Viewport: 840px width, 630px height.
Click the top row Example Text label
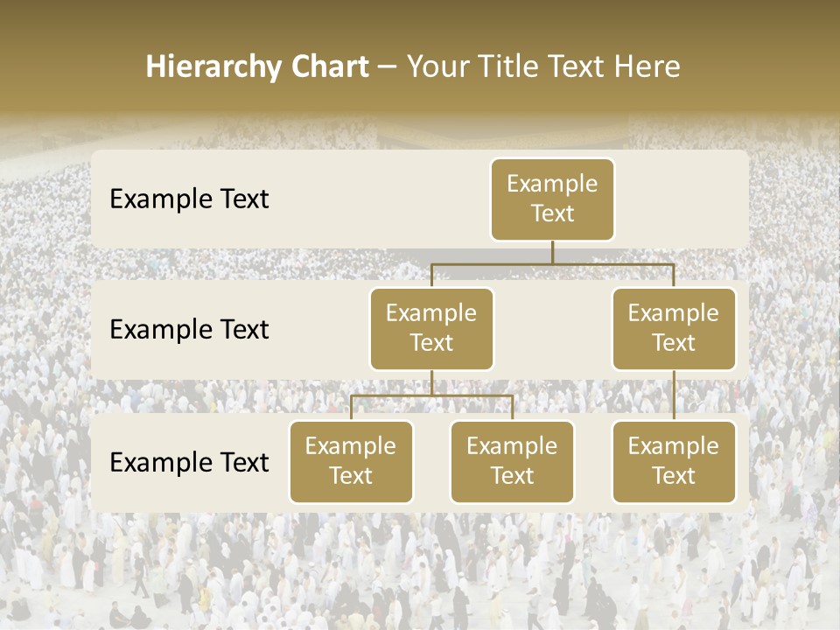point(189,199)
